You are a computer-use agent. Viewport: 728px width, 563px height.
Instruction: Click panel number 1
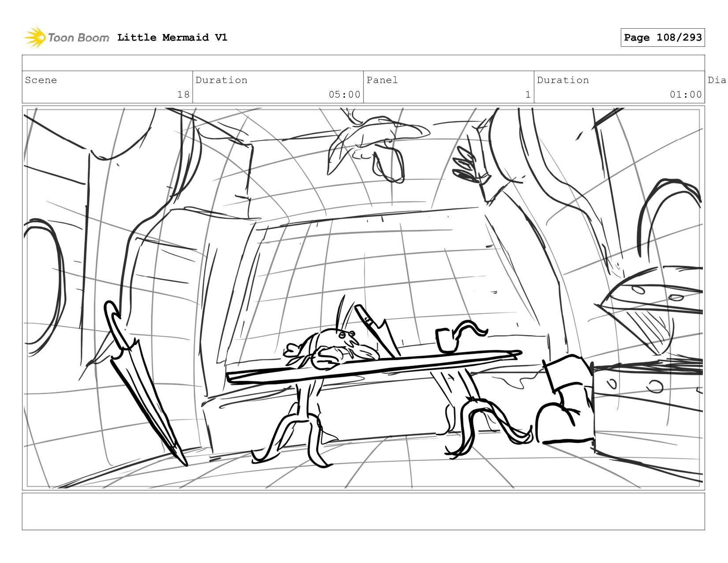click(x=528, y=94)
